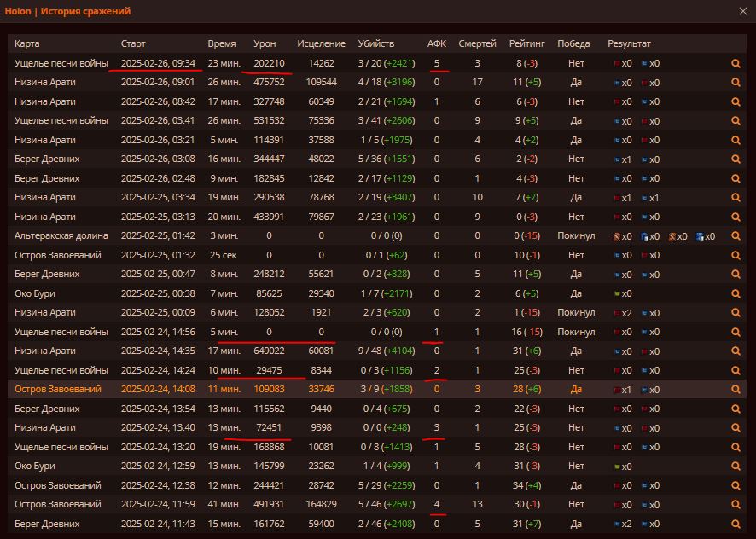Click the Исцеление column header
The image size is (756, 539).
(x=321, y=43)
